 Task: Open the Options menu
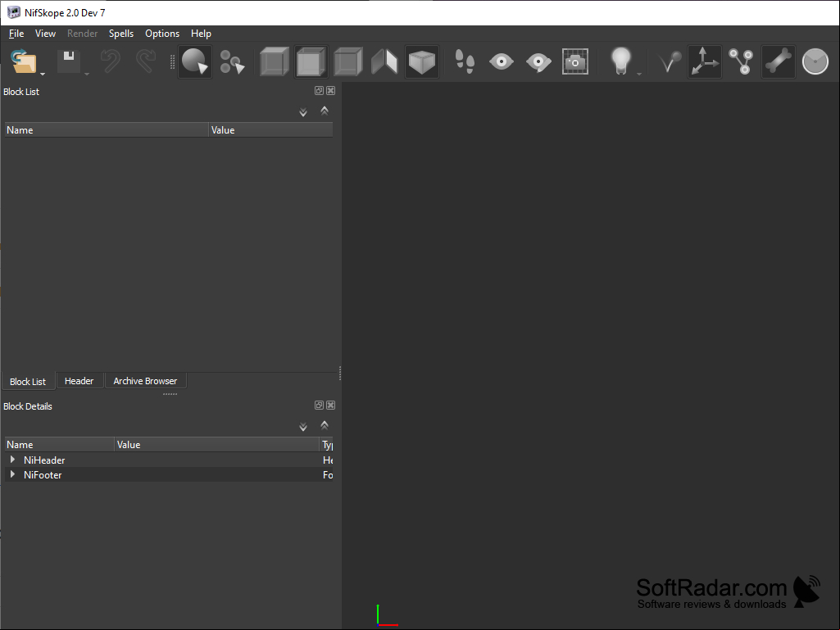pos(162,34)
